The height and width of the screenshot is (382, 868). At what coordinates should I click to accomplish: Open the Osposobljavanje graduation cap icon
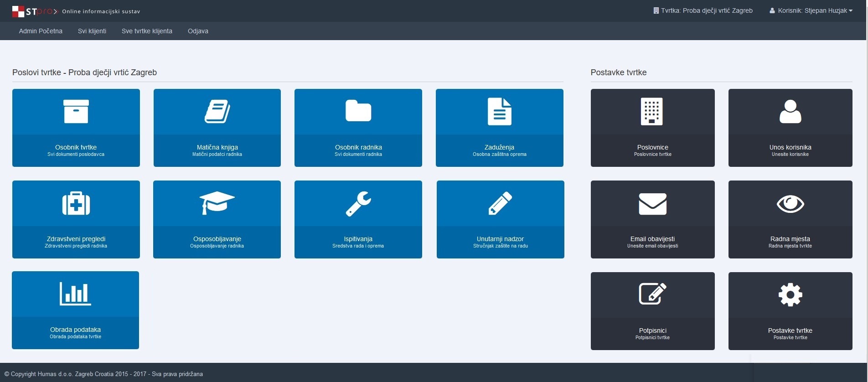tap(217, 203)
